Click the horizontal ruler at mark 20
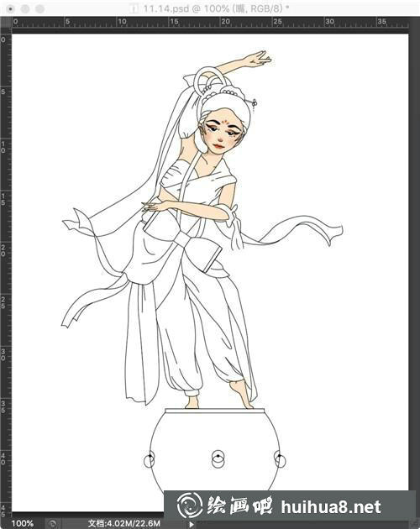 tap(225, 22)
